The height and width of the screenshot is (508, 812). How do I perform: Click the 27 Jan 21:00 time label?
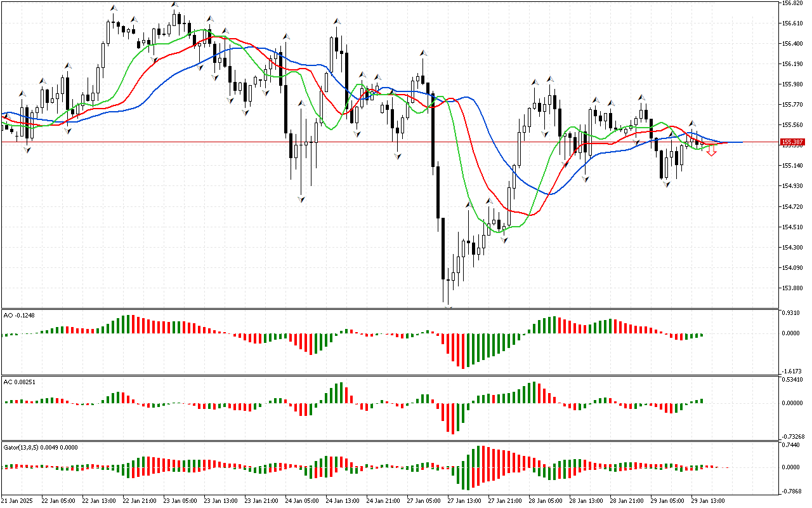click(505, 500)
